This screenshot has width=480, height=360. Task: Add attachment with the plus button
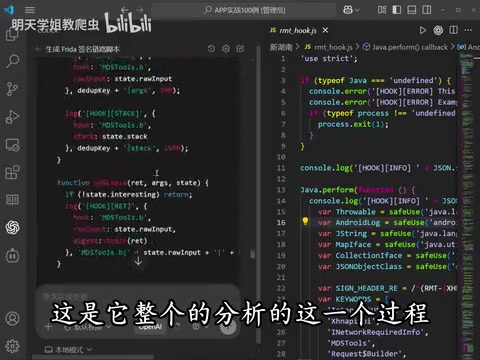coord(48,326)
